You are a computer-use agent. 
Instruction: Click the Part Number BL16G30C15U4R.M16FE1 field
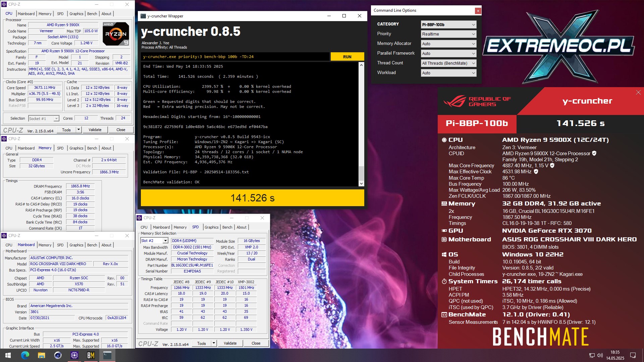pyautogui.click(x=192, y=265)
